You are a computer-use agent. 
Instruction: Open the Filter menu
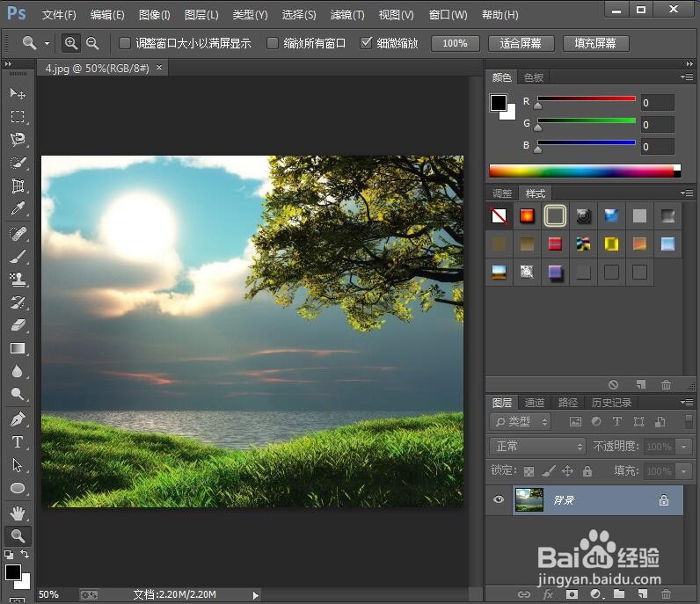pos(347,15)
